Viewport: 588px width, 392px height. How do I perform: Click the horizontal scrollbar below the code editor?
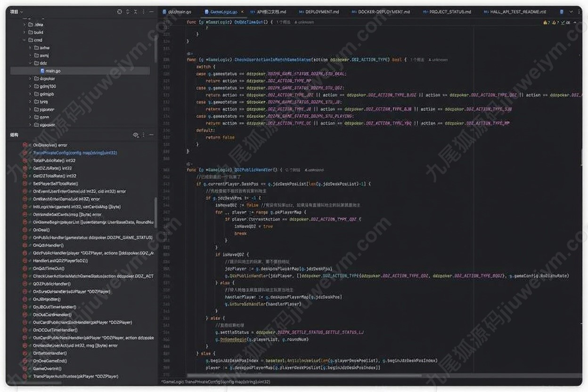(x=330, y=376)
